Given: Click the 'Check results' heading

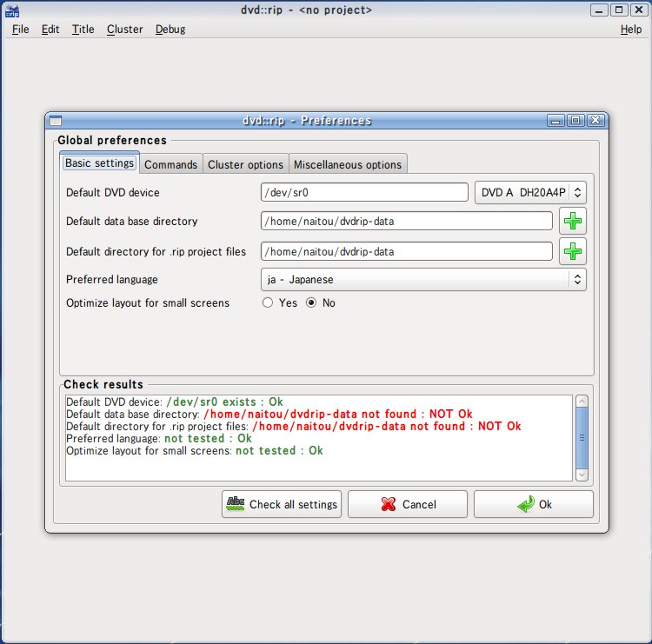Looking at the screenshot, I should [x=103, y=384].
